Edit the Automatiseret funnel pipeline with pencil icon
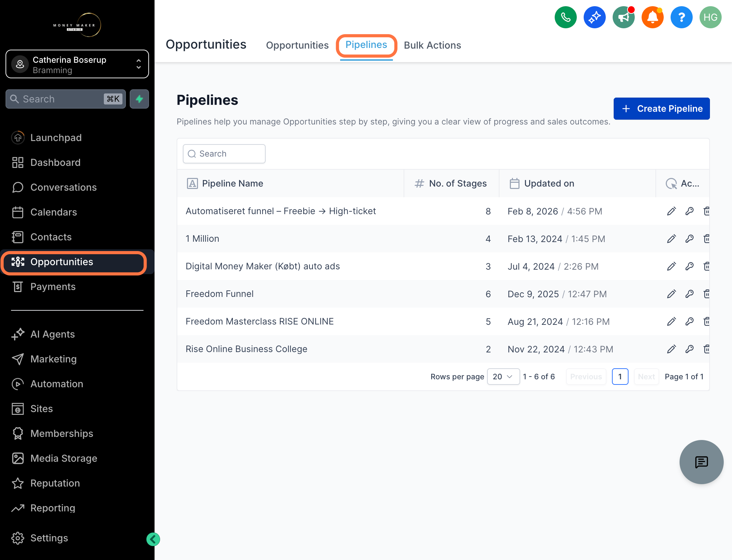Image resolution: width=732 pixels, height=560 pixels. tap(671, 211)
